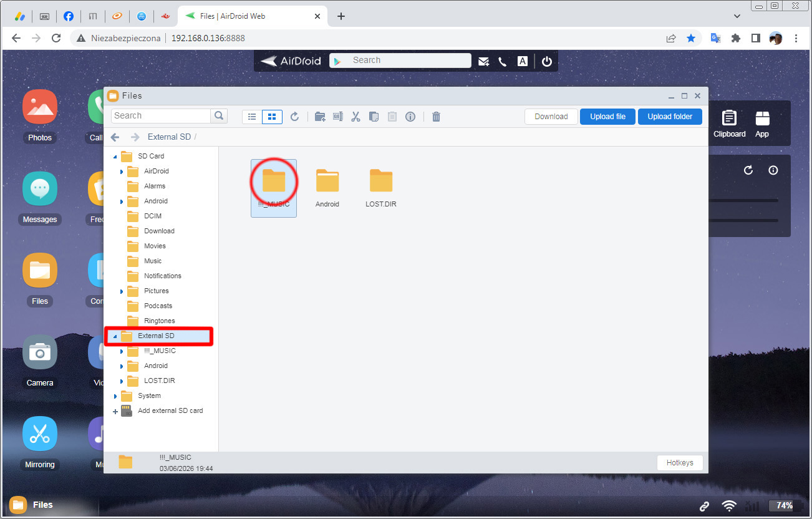The width and height of the screenshot is (812, 519).
Task: Click the Copy icon in the Files toolbar
Action: coord(374,117)
